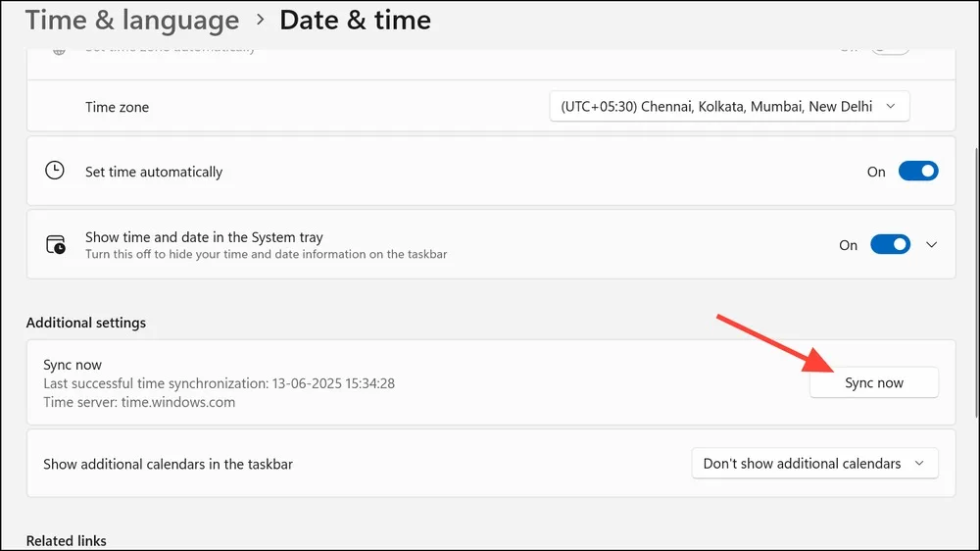The width and height of the screenshot is (980, 551).
Task: Expand the System tray time and date options
Action: click(931, 244)
